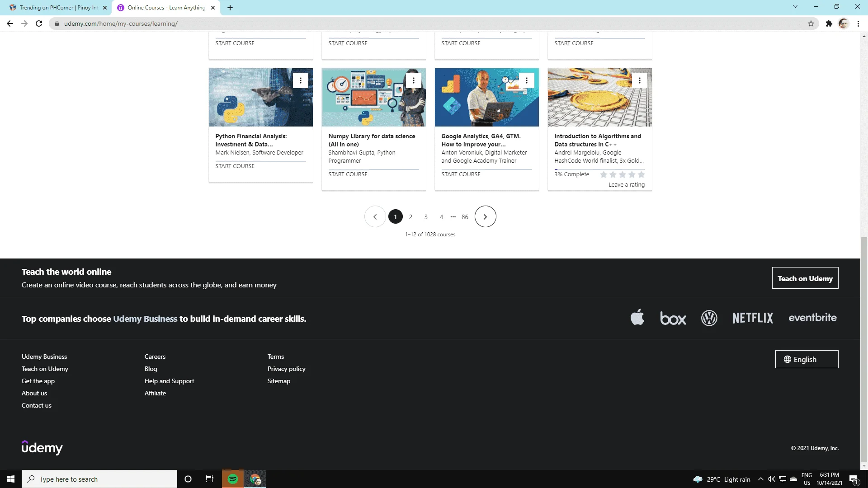Click Windows search box on taskbar
This screenshot has width=868, height=488.
coord(99,479)
